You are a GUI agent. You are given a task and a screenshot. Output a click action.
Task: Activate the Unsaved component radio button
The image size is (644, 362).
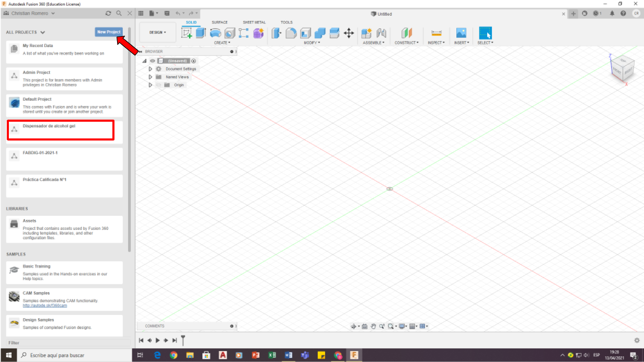click(193, 61)
